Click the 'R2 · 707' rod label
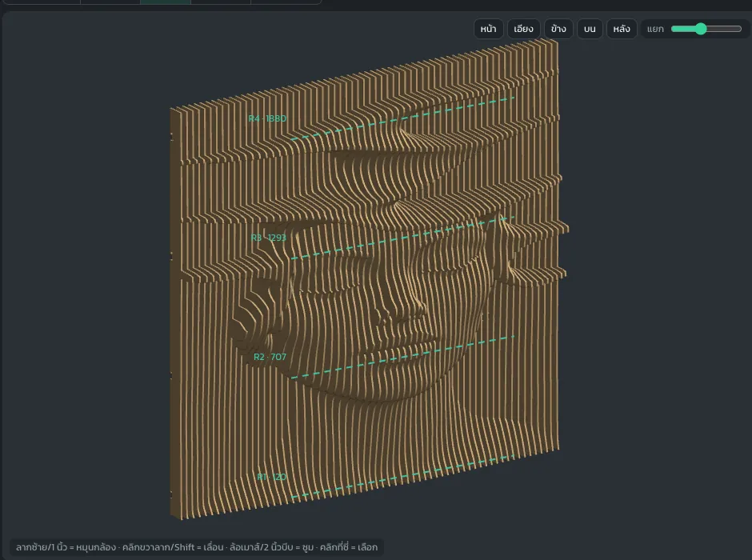 [270, 357]
